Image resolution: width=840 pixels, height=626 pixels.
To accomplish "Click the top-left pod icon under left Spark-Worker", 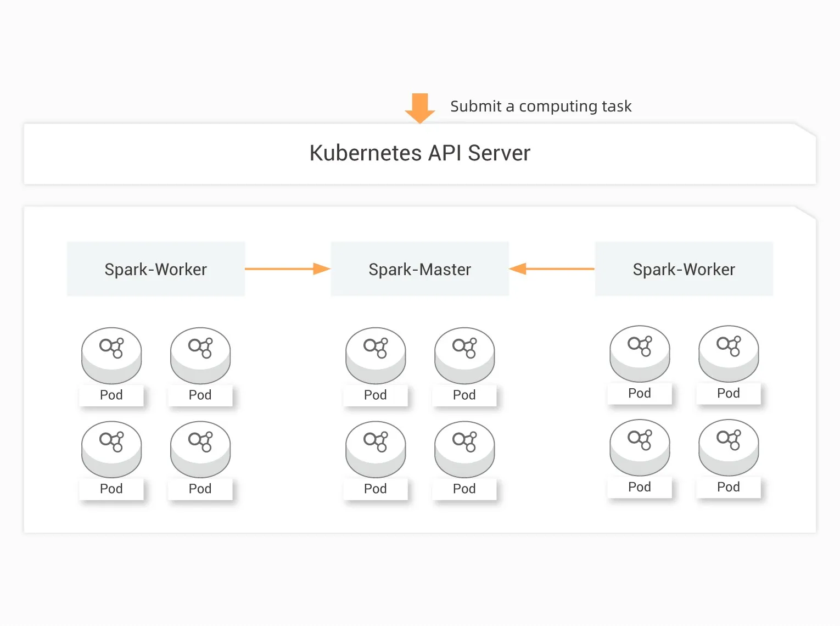I will tap(111, 355).
